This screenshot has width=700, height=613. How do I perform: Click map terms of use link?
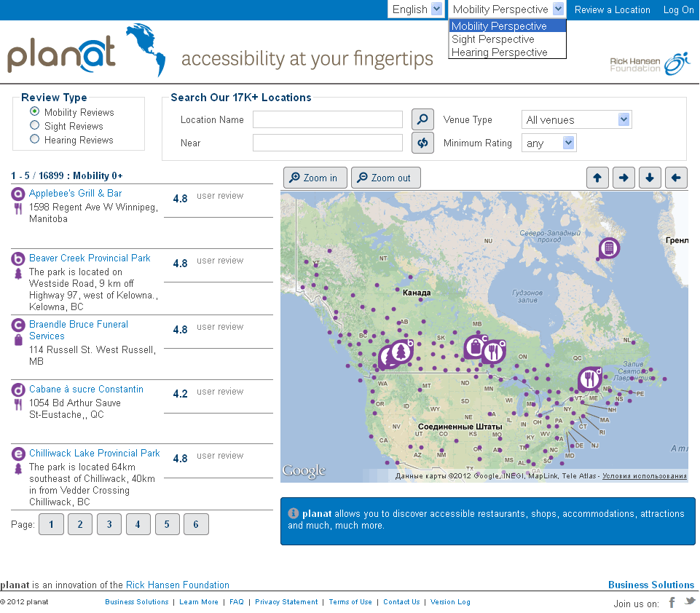[x=644, y=476]
